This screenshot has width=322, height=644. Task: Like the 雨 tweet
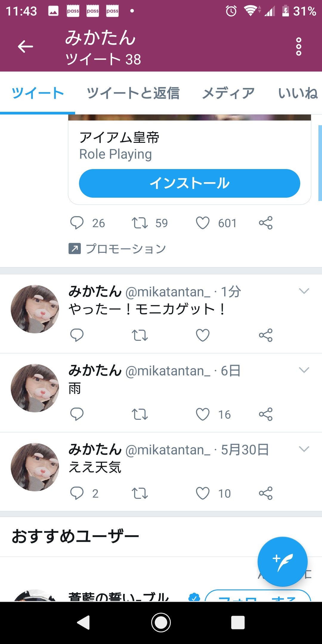pyautogui.click(x=203, y=414)
